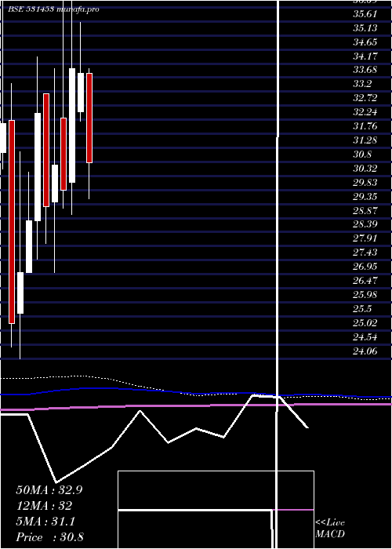The image size is (392, 549).
Task: Select the last red candlestick on the right
Action: click(89, 118)
